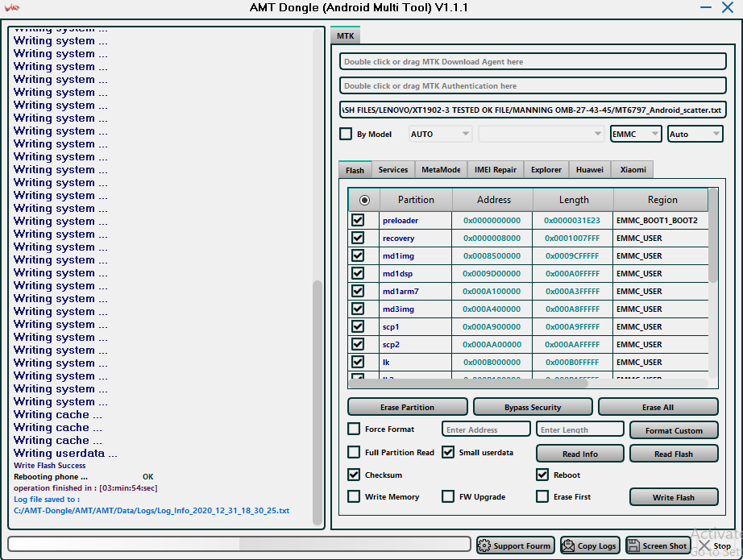Click the Address column header
743x560 pixels.
[x=493, y=200]
